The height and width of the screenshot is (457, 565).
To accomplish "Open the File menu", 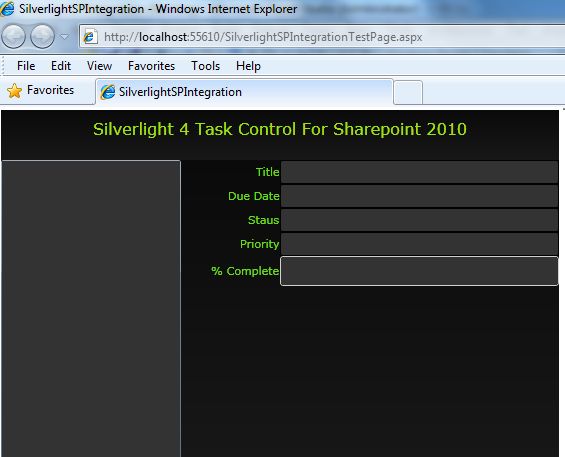I will (26, 66).
